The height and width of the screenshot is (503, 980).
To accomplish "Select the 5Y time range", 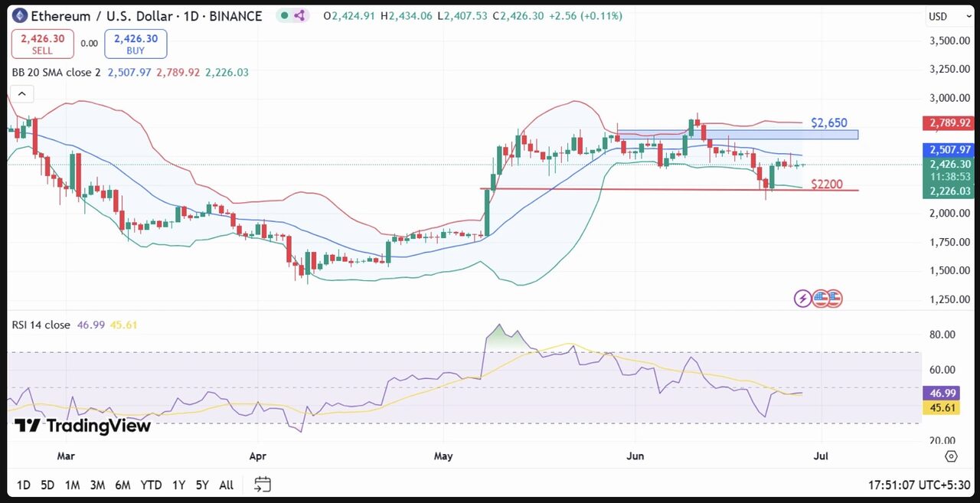I will pos(203,485).
